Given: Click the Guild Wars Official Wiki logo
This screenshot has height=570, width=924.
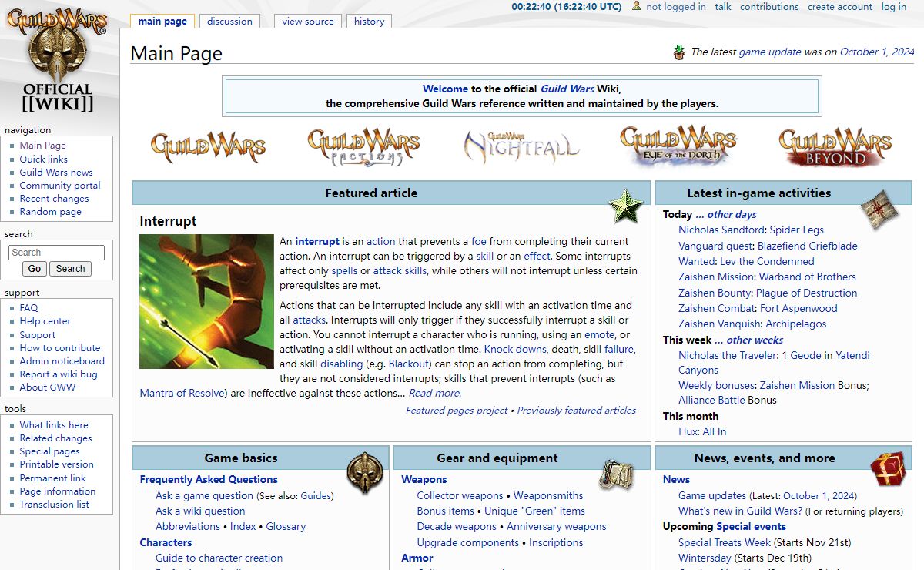Looking at the screenshot, I should pos(57,60).
